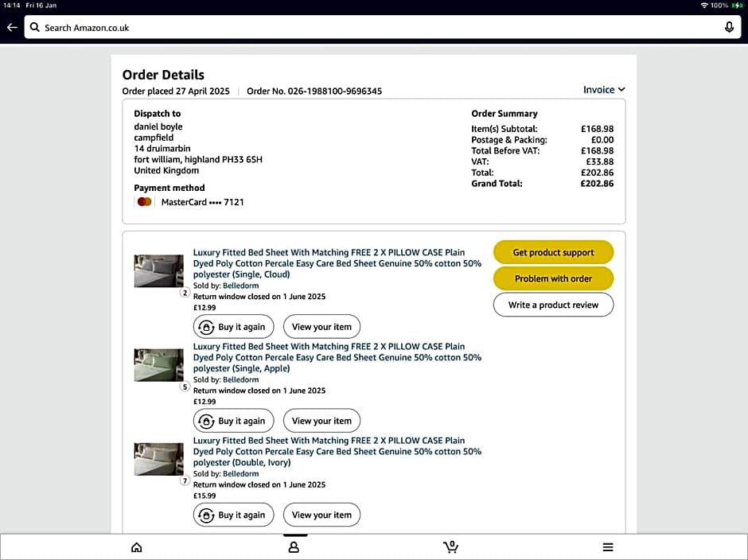Click Write a product review
Image resolution: width=748 pixels, height=560 pixels.
point(553,305)
